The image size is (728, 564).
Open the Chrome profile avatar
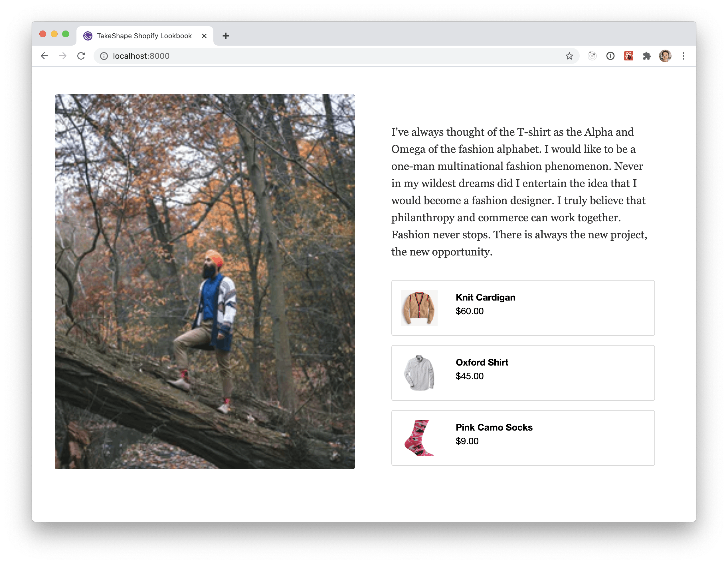(x=665, y=56)
